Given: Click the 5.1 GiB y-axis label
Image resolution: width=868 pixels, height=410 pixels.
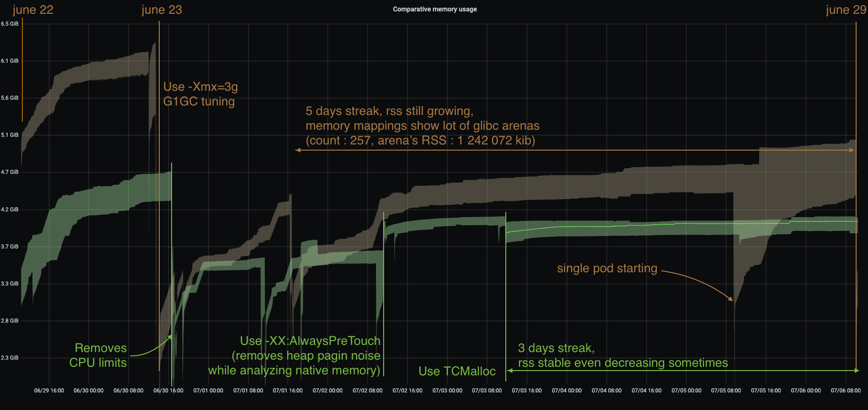Looking at the screenshot, I should coord(10,135).
